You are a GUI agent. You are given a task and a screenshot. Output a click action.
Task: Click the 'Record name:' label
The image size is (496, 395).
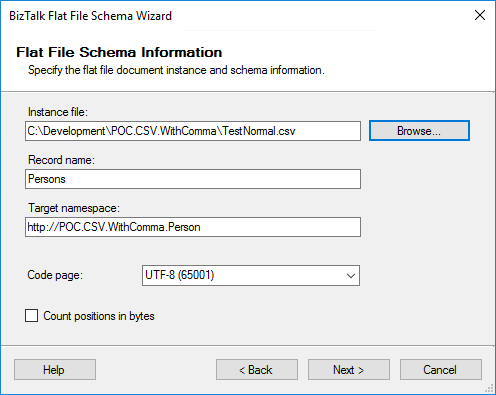coord(61,160)
